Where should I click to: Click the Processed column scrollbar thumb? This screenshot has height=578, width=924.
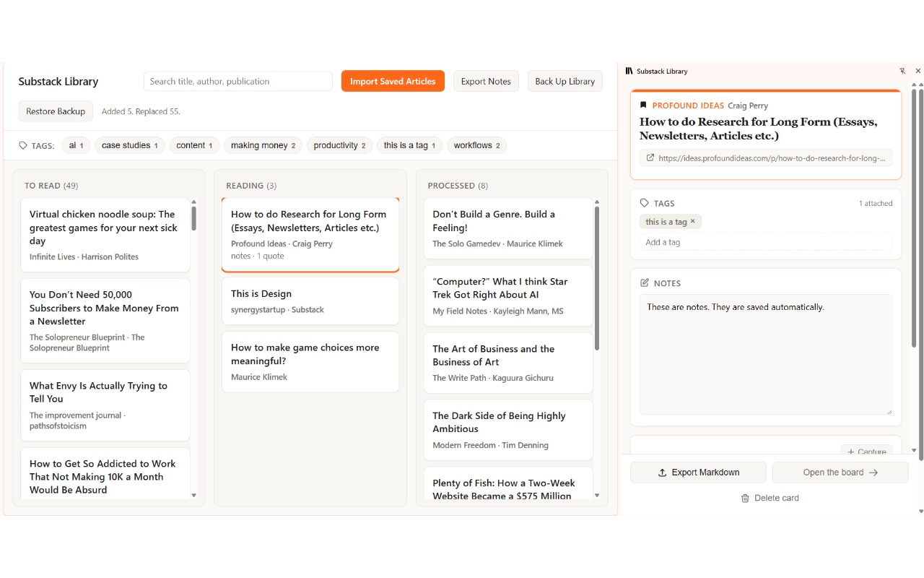(597, 278)
